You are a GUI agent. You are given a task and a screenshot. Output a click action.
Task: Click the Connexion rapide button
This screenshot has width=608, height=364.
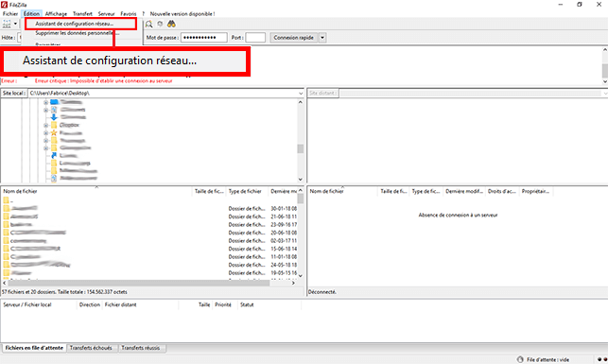pyautogui.click(x=293, y=38)
